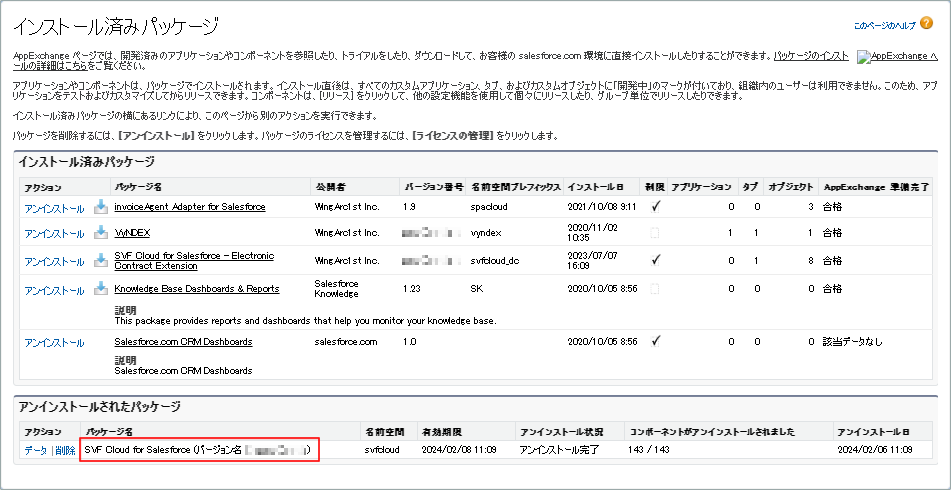Uninstall invoiceAgent Adapter for Salesforce
The image size is (951, 490).
(x=55, y=209)
